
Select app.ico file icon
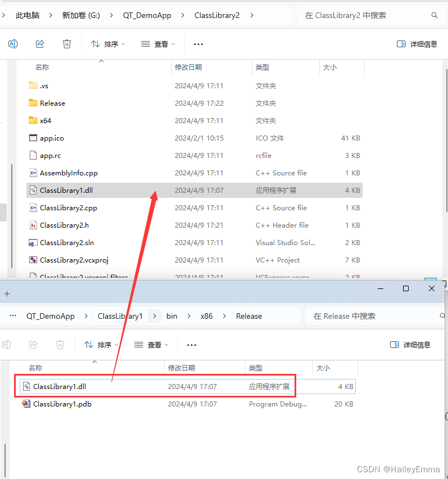33,138
